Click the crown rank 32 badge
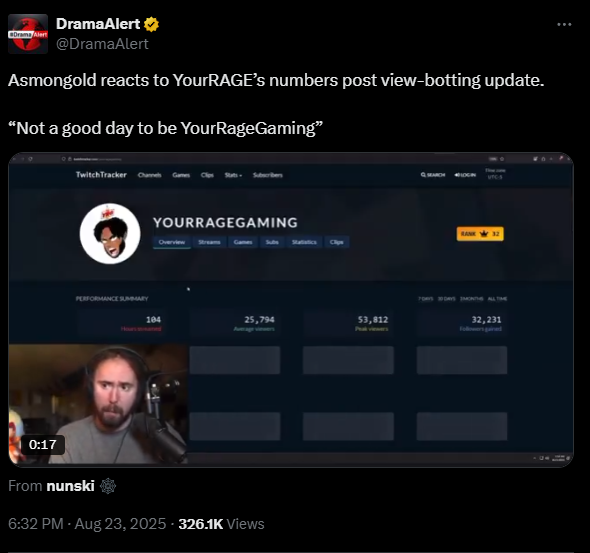Viewport: 590px width, 553px height. [480, 234]
